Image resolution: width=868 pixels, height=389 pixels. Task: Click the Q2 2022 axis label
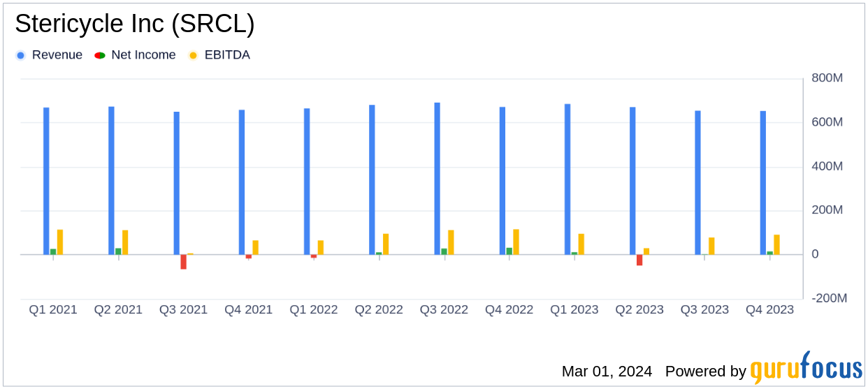379,309
